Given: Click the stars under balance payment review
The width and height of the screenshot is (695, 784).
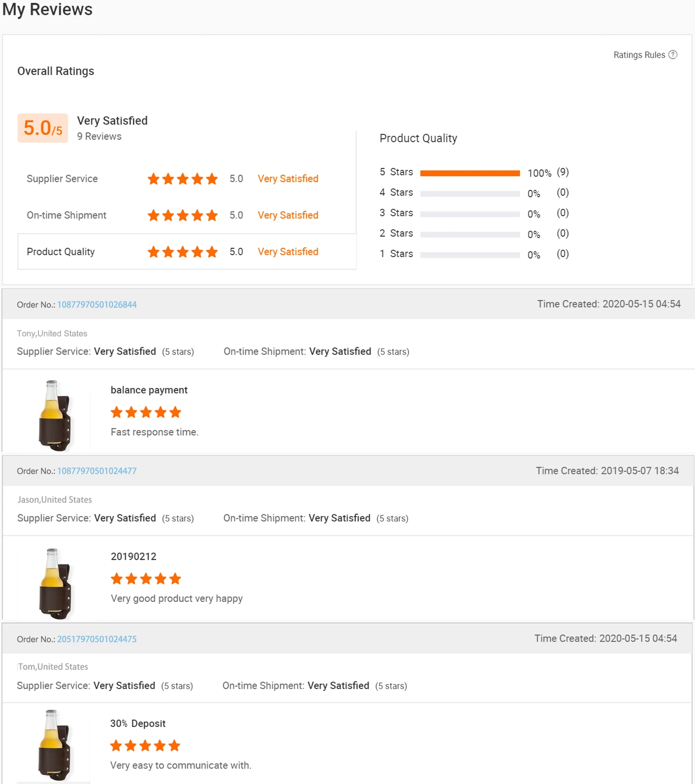Looking at the screenshot, I should 146,412.
